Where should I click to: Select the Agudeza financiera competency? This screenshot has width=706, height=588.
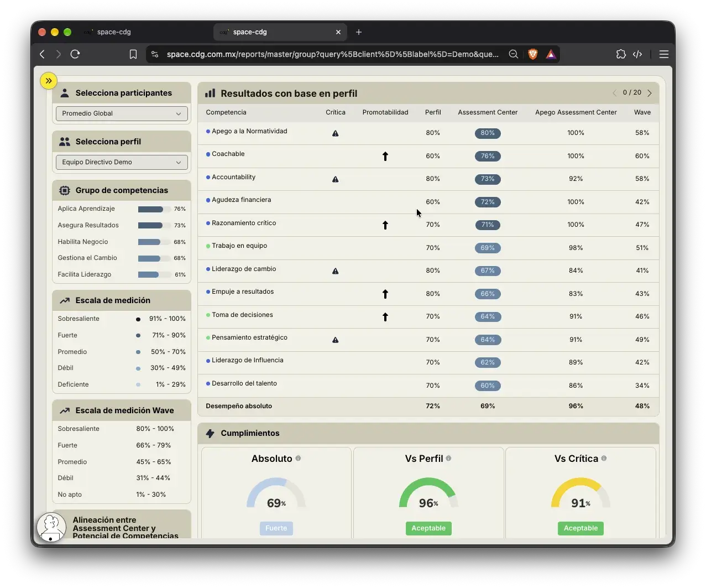tap(242, 200)
